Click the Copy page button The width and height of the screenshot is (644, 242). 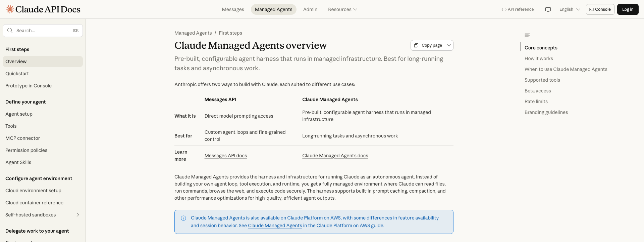tap(428, 45)
